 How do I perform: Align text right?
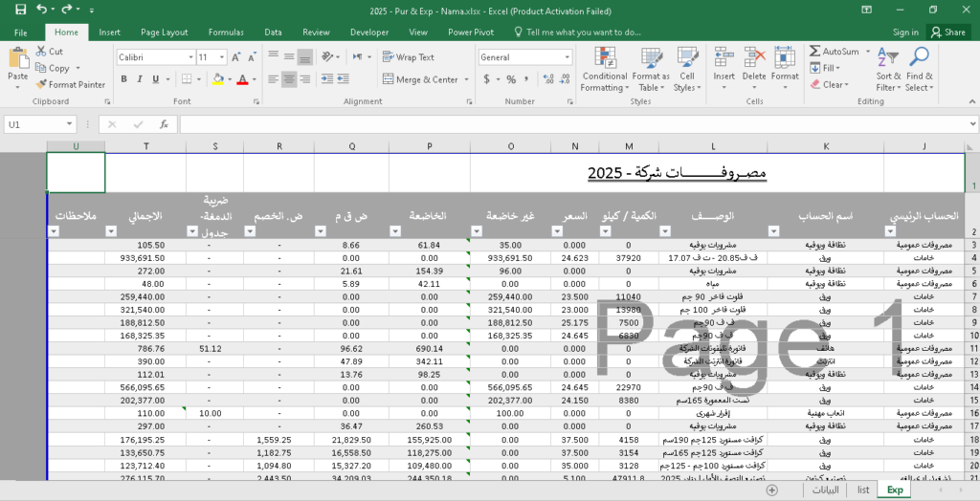(x=305, y=79)
